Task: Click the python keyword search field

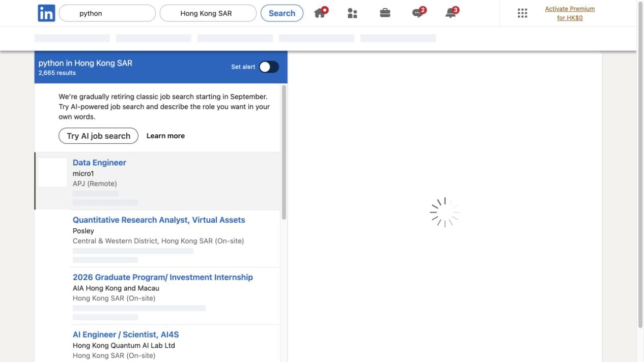Action: coord(107,13)
